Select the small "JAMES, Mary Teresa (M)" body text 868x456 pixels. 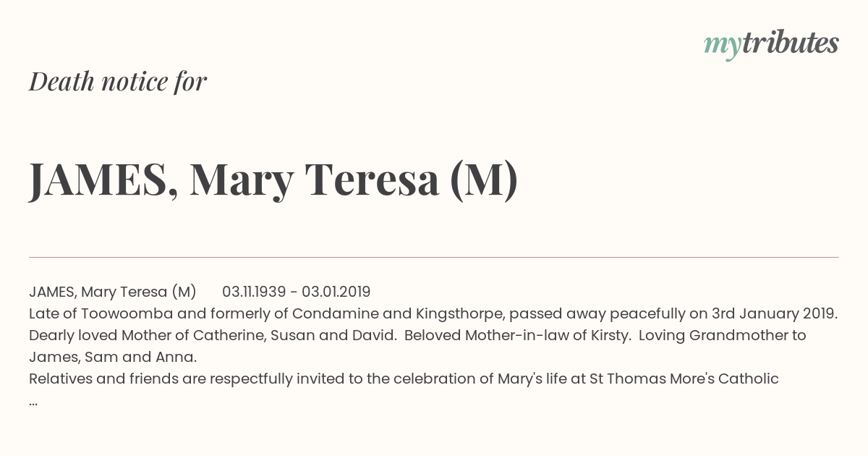click(x=113, y=292)
